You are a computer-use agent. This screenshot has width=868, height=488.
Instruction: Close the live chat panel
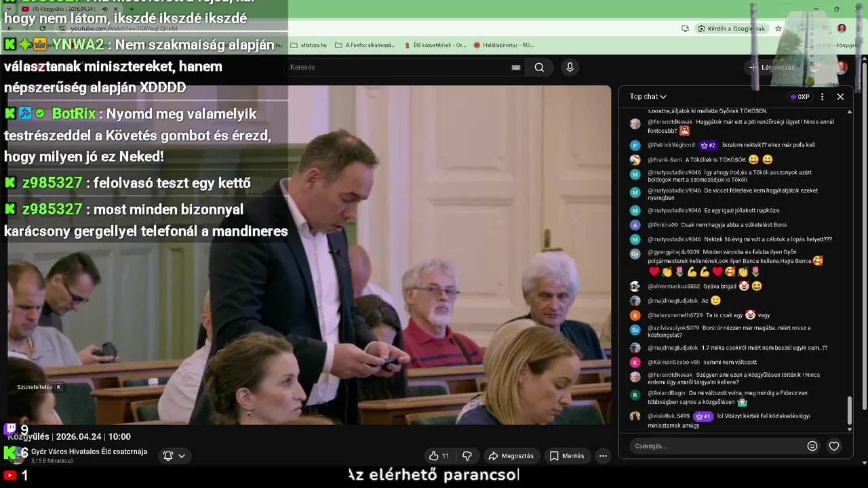tap(840, 97)
